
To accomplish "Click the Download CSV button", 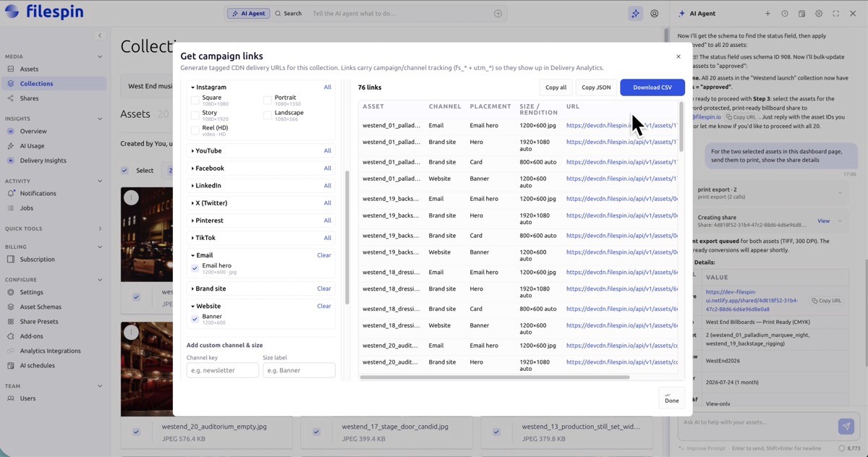I will coord(652,87).
